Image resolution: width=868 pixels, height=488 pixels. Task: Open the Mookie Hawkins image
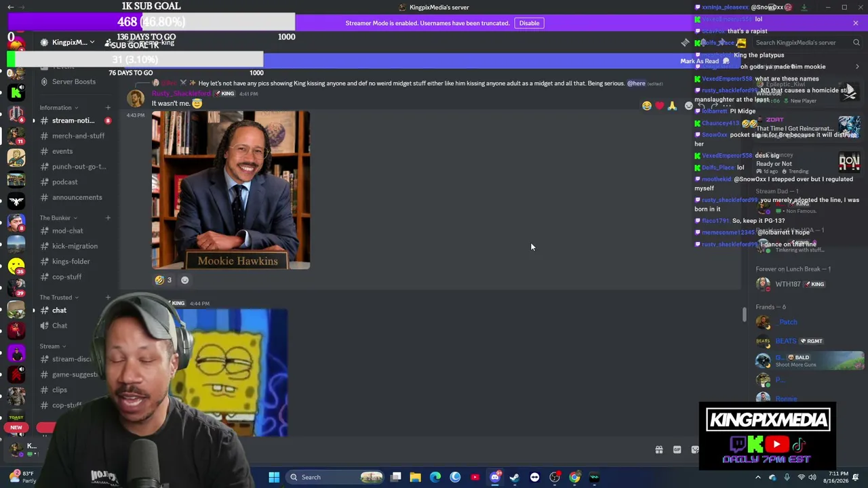231,190
